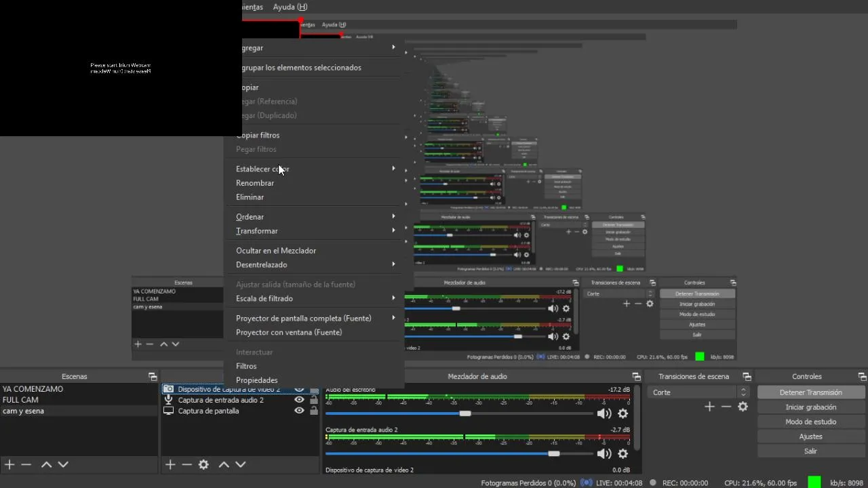
Task: Add a new source with plus icon
Action: click(170, 464)
